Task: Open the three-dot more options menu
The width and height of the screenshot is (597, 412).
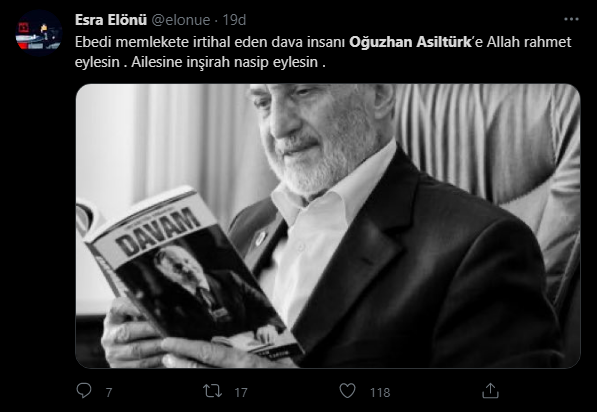Action: (571, 19)
